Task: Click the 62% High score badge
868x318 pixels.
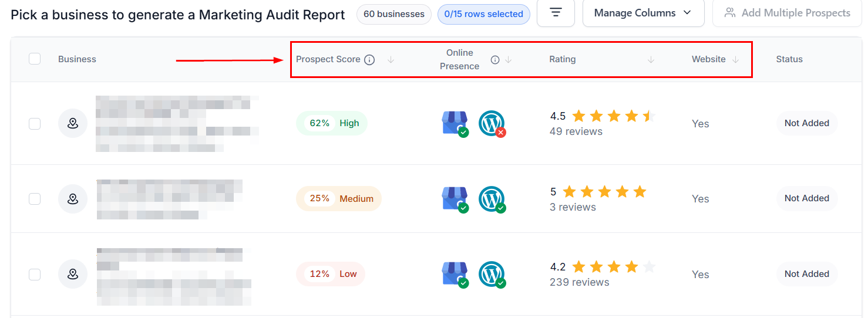Action: (332, 123)
